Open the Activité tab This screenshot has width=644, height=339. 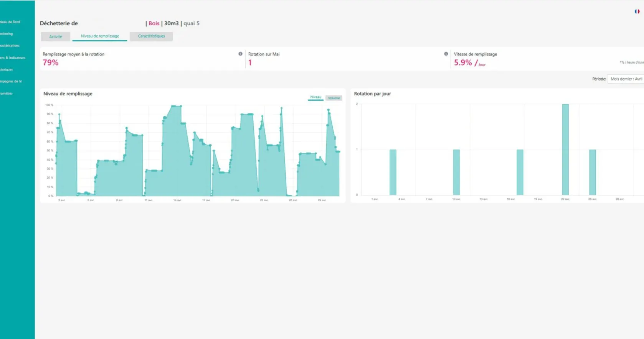(x=56, y=37)
